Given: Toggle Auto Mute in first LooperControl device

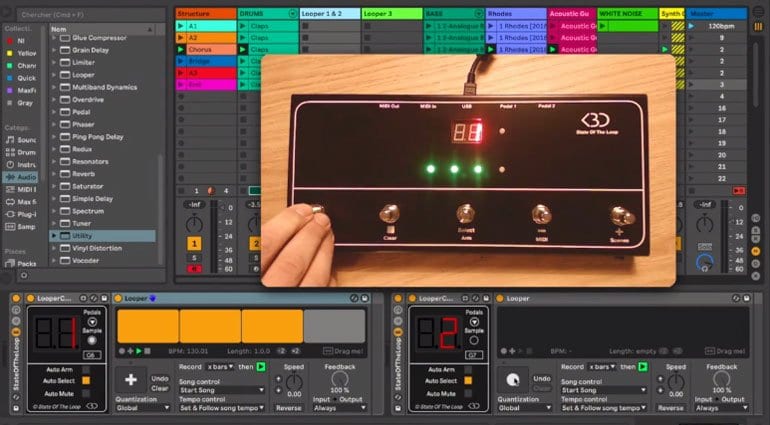Looking at the screenshot, I should coord(86,393).
